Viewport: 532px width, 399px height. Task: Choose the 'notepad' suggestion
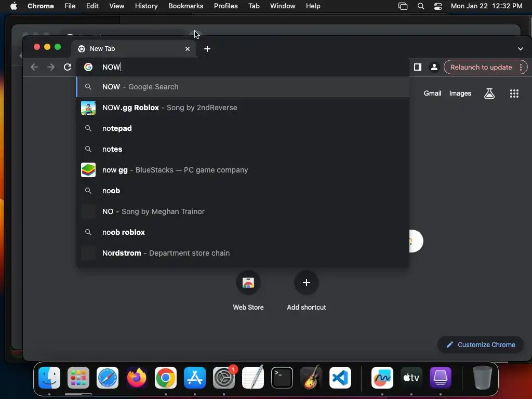(x=243, y=128)
